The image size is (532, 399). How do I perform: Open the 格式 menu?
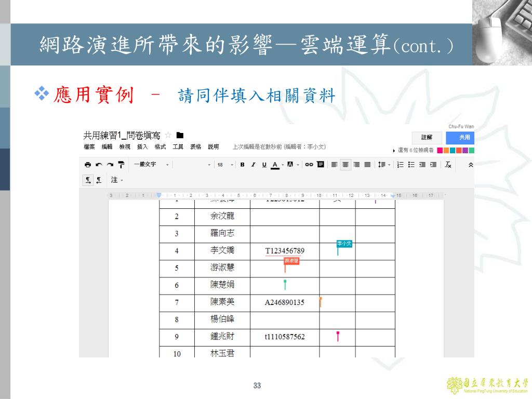[x=160, y=147]
